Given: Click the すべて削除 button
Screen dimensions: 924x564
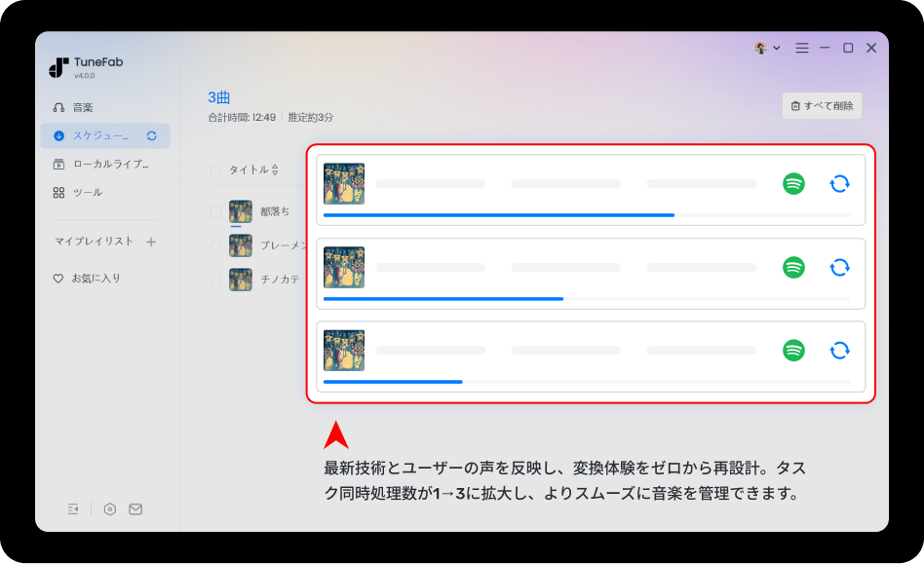Looking at the screenshot, I should coord(822,105).
